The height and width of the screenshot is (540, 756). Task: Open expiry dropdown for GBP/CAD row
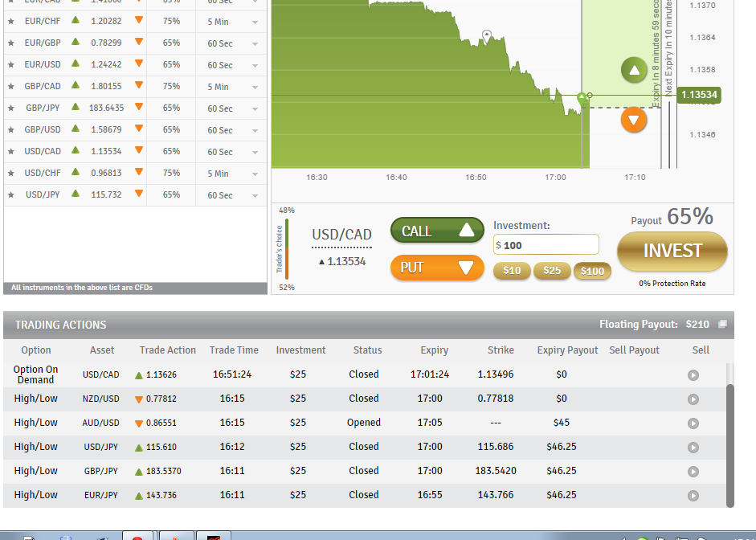click(x=255, y=88)
